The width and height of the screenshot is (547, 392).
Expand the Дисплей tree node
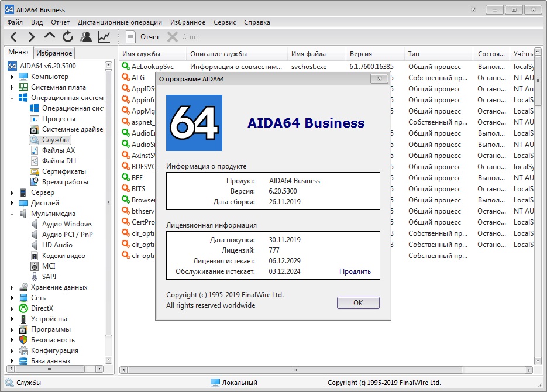click(x=12, y=203)
